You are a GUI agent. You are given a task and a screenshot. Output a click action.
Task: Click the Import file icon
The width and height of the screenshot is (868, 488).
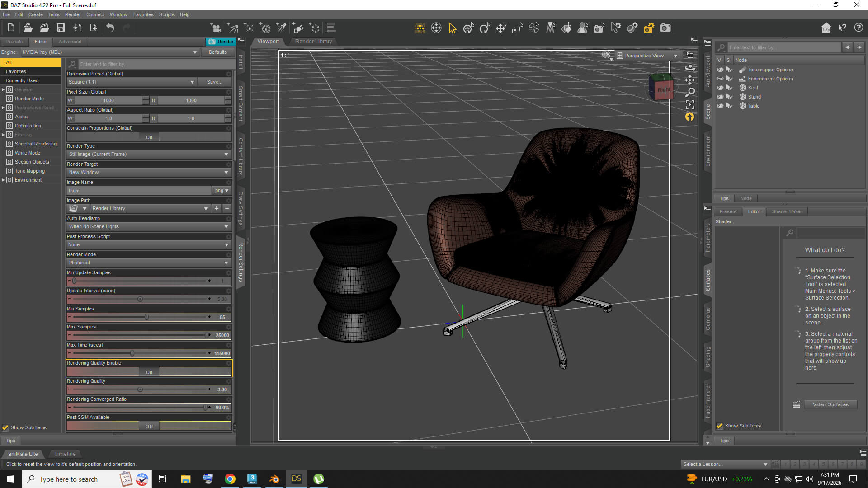coord(77,28)
